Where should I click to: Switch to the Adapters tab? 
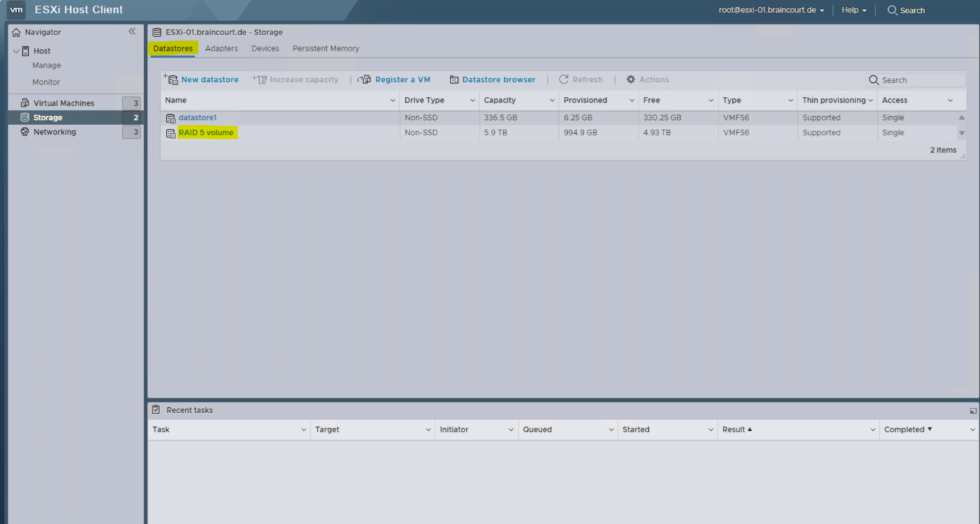[221, 49]
